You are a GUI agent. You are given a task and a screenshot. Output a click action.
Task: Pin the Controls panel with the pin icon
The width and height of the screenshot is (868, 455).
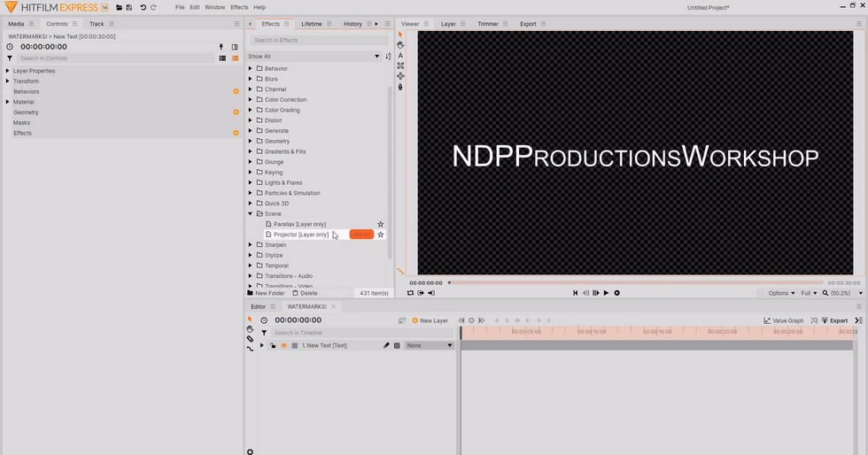point(221,47)
